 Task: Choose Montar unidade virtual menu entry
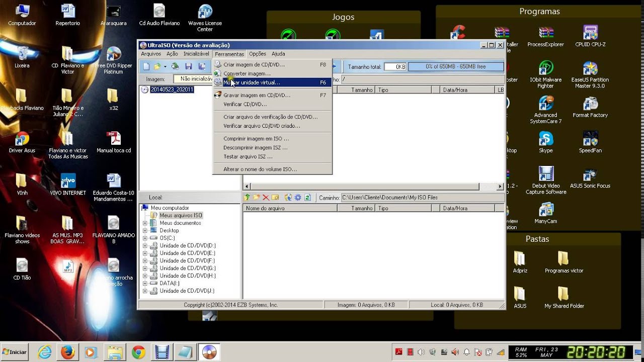click(272, 82)
